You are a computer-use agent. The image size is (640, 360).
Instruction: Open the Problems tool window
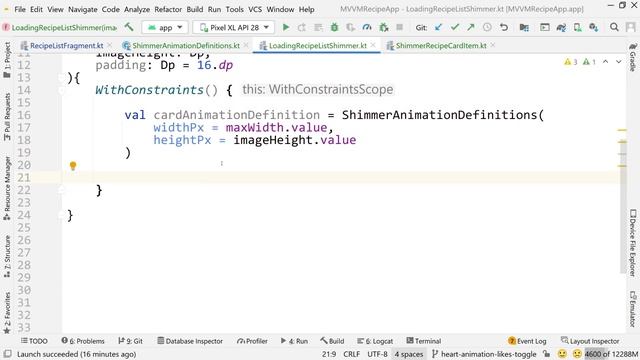coord(83,341)
